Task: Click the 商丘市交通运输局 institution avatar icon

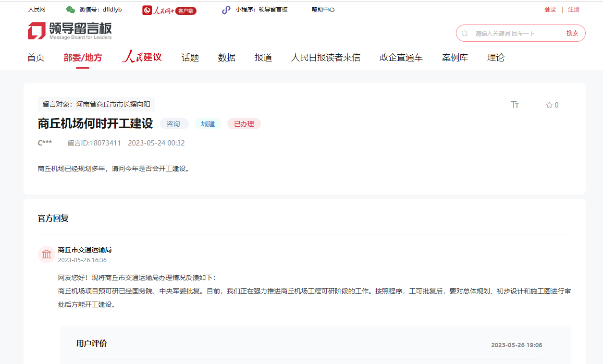Action: (47, 254)
